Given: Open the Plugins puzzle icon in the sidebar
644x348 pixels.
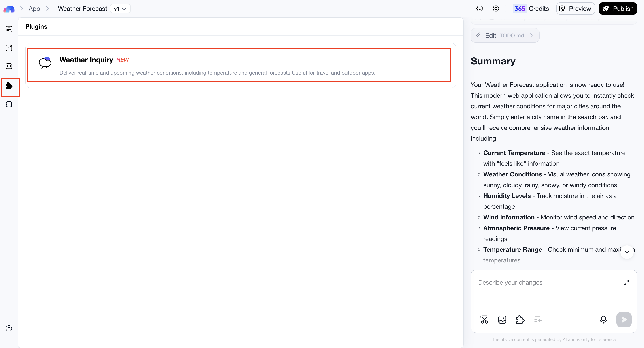Looking at the screenshot, I should (x=9, y=86).
